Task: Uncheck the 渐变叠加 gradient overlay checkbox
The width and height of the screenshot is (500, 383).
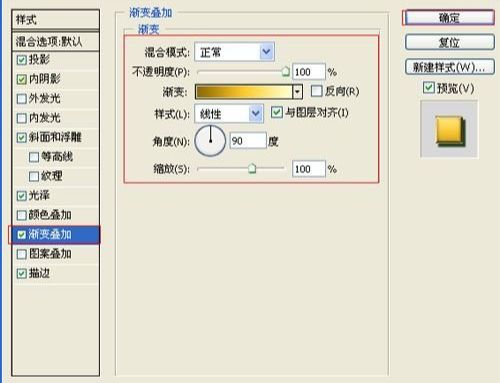Action: pos(22,235)
